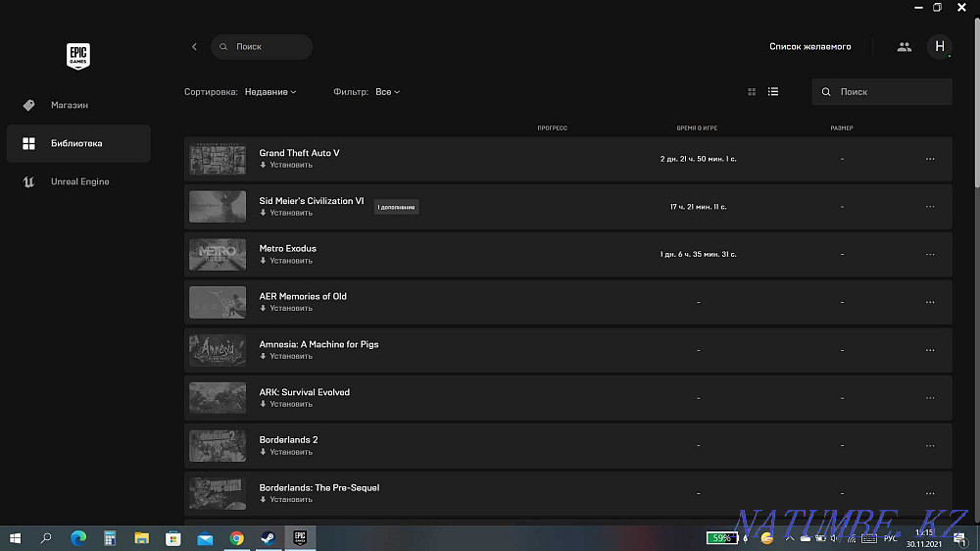Screen dimensions: 980x551
Task: Open ARK: Survival Evolved thumbnail
Action: [x=218, y=398]
